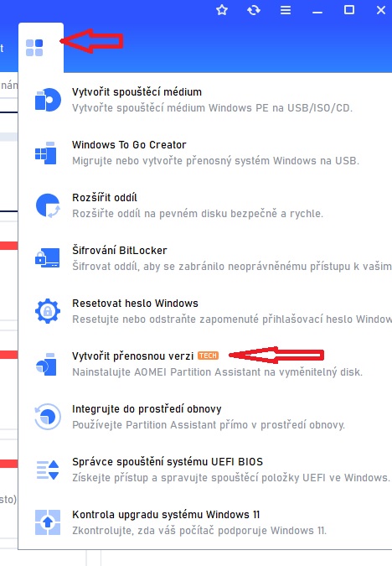Select Šifrování BitLocker item

tap(205, 258)
